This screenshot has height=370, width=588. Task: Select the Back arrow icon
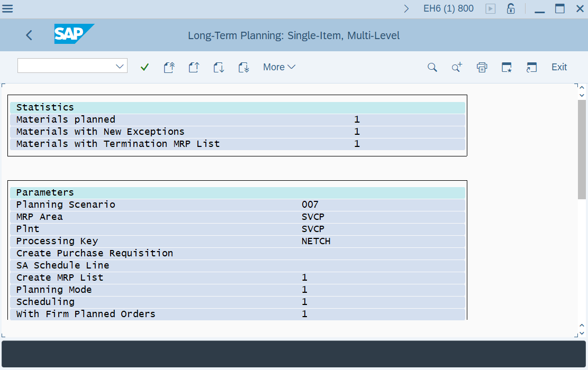point(29,35)
